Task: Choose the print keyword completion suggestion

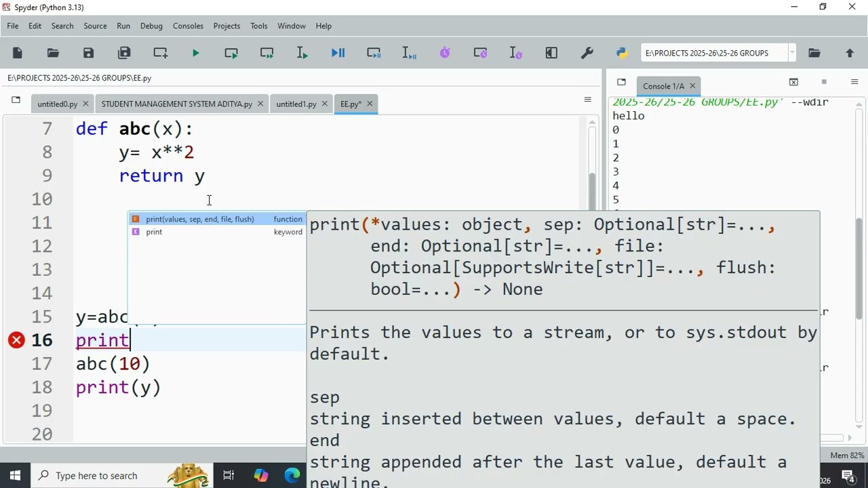Action: (217, 232)
